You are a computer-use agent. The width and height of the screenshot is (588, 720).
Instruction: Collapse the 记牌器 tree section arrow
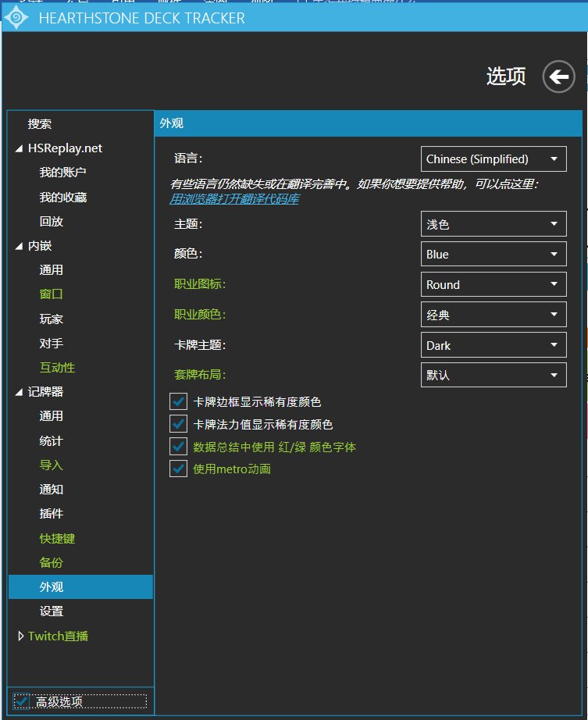pyautogui.click(x=19, y=392)
